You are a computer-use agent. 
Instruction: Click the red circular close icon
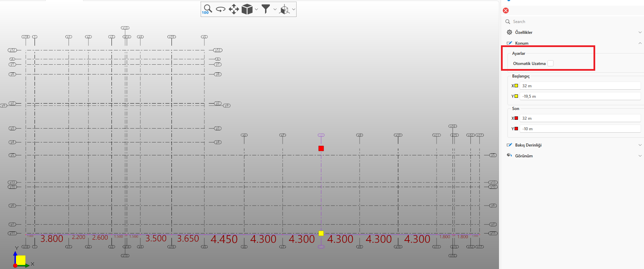pyautogui.click(x=506, y=10)
